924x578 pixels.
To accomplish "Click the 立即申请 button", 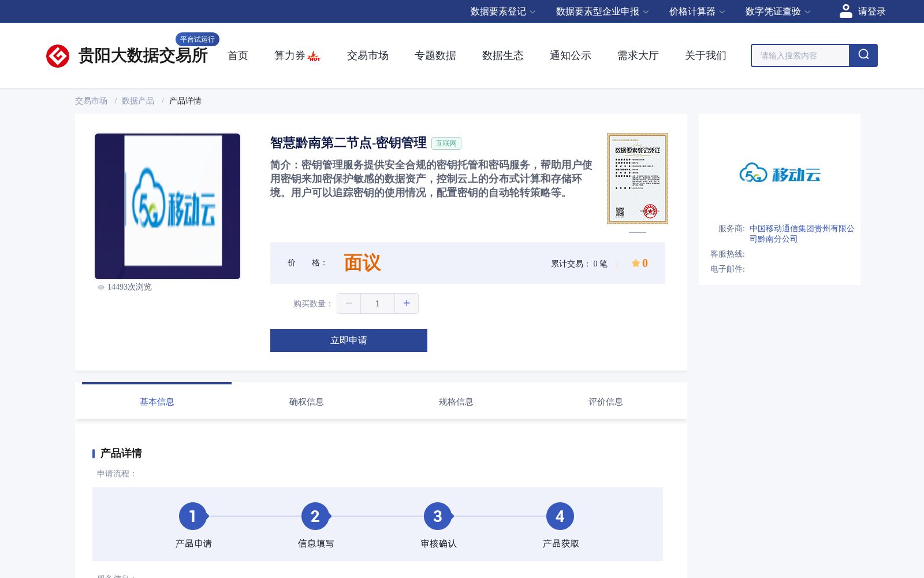I will tap(349, 340).
